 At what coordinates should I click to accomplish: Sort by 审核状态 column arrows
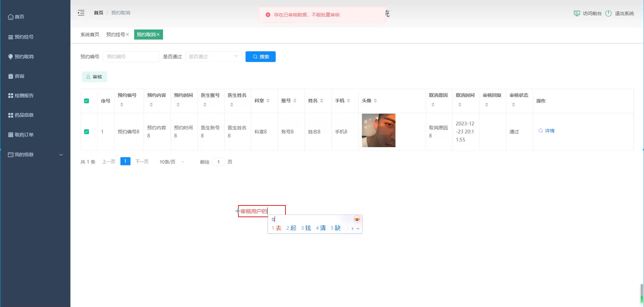(x=514, y=105)
